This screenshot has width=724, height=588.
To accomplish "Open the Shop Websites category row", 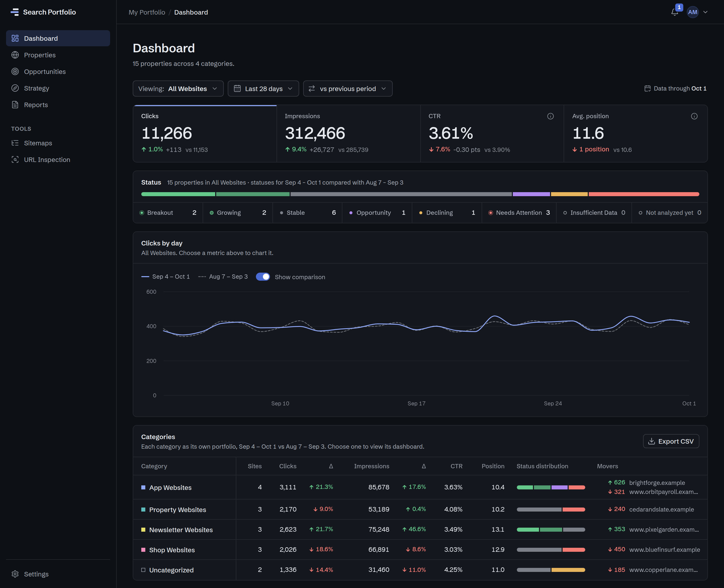I will 420,549.
